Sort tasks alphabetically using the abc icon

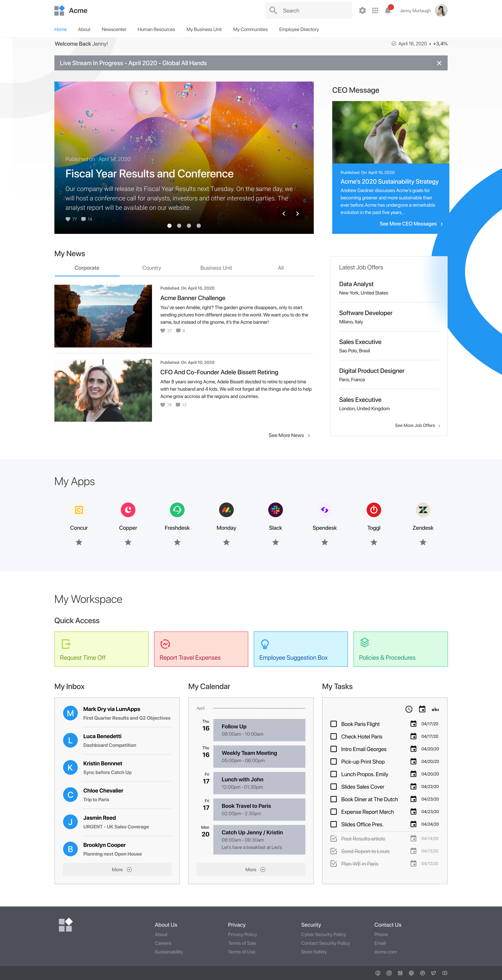[x=435, y=709]
